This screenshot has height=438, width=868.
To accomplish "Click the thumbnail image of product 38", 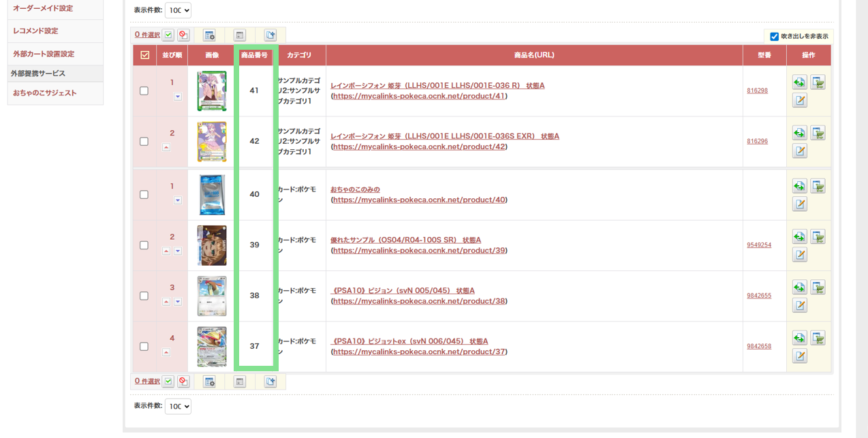I will pos(212,296).
